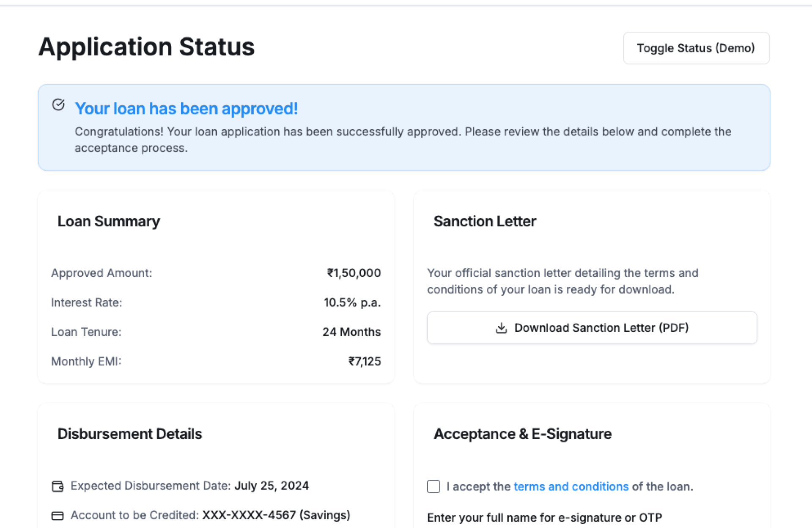Click the Monthly EMI amount ₹7,125
Image resolution: width=812 pixels, height=528 pixels.
click(364, 361)
